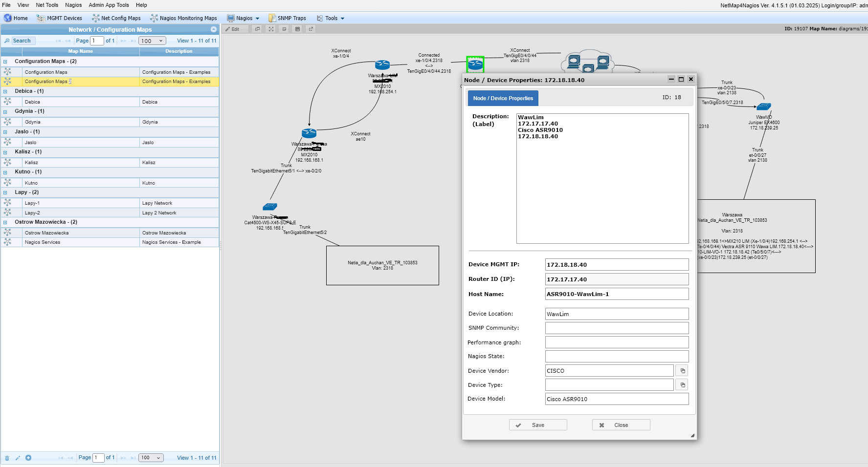
Task: Click the trash delete icon below map list
Action: click(7, 458)
